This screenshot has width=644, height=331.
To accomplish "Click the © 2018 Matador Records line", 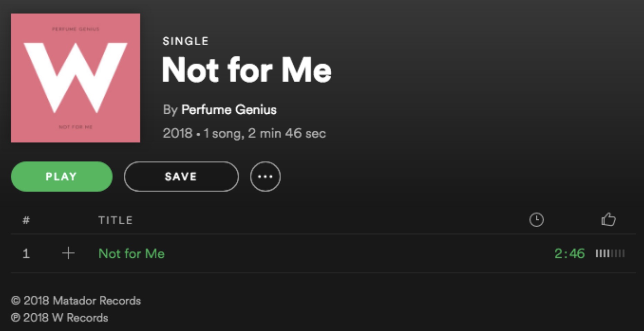I will coord(76,301).
